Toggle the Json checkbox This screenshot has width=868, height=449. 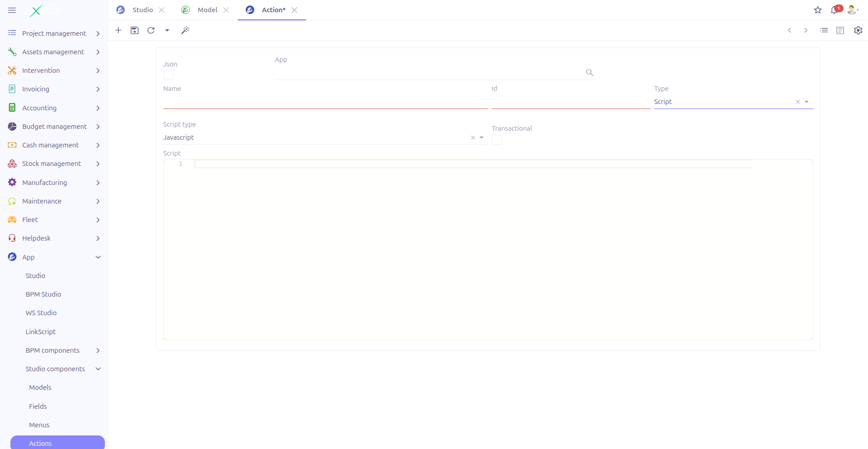tap(168, 75)
